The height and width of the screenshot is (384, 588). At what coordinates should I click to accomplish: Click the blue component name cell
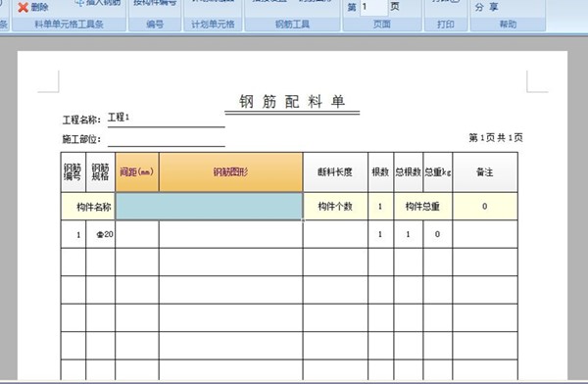209,206
